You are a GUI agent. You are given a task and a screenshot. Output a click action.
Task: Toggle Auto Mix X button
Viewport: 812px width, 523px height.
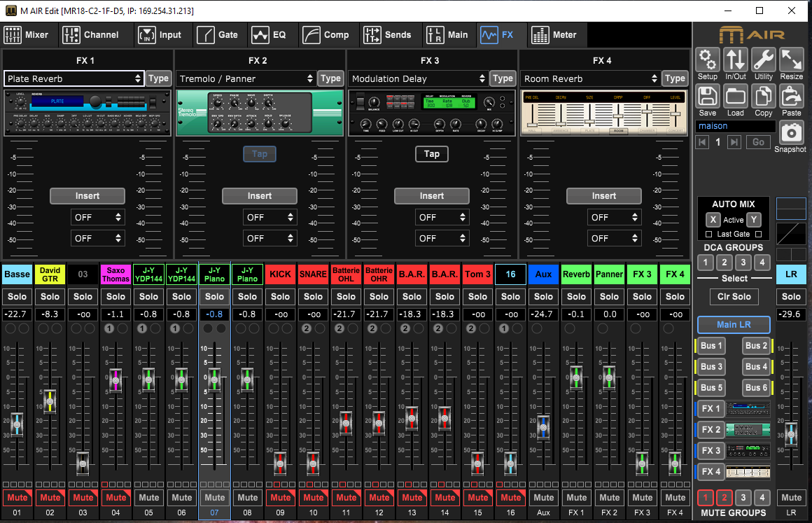pyautogui.click(x=713, y=220)
